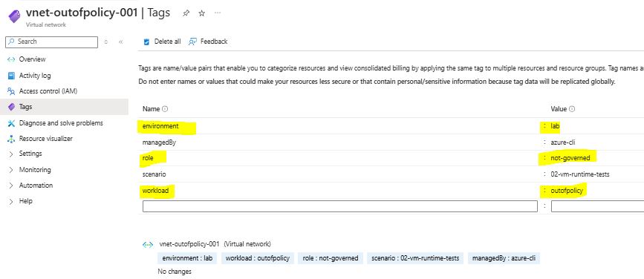The image size is (644, 279).
Task: Favorite this resource with the star icon
Action: tap(201, 13)
